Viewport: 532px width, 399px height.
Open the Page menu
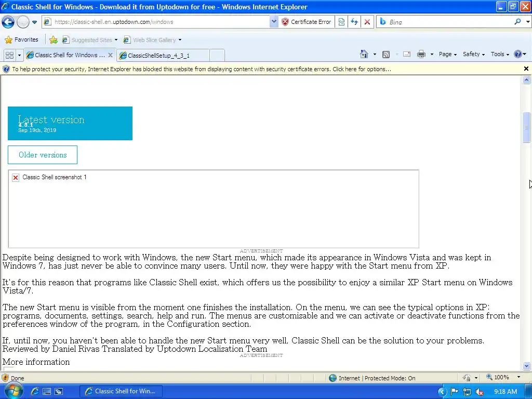[x=447, y=54]
